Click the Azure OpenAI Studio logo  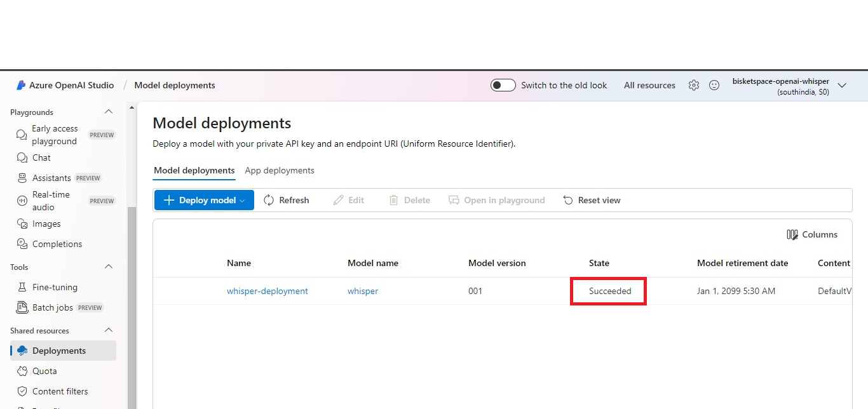(22, 85)
